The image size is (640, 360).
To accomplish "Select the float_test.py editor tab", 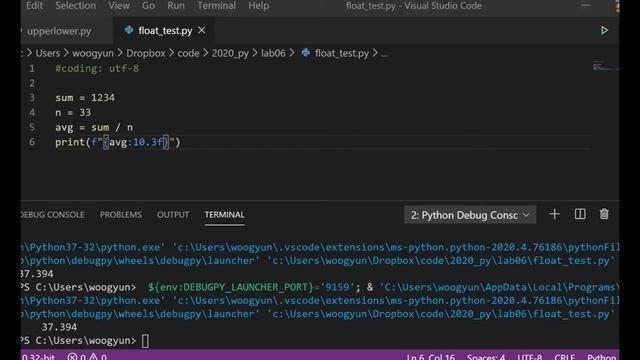I will point(165,31).
